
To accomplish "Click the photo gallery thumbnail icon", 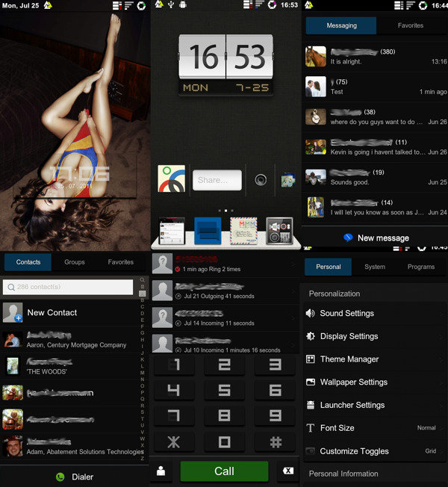I will (x=287, y=180).
